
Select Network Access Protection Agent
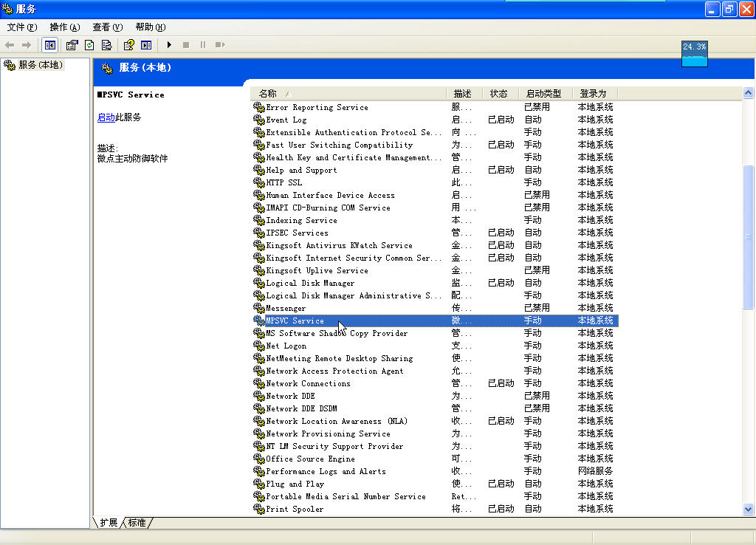tap(434, 371)
